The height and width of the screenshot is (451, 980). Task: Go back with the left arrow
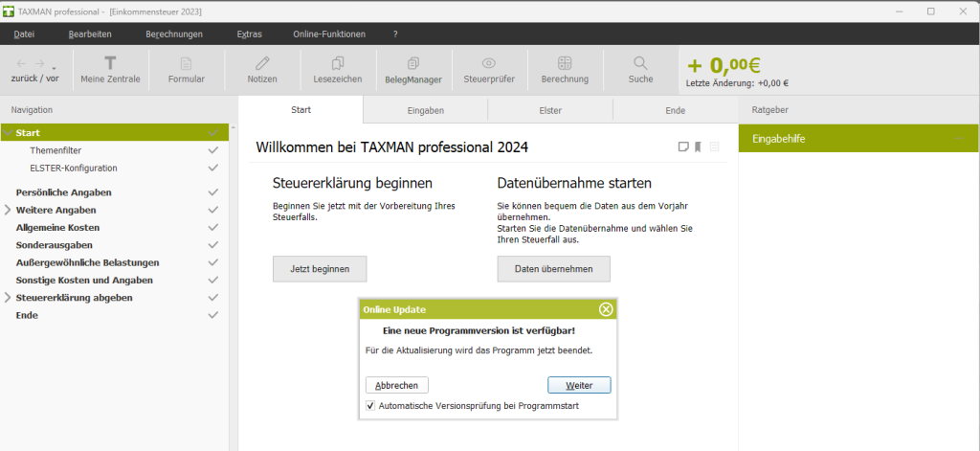click(x=21, y=64)
